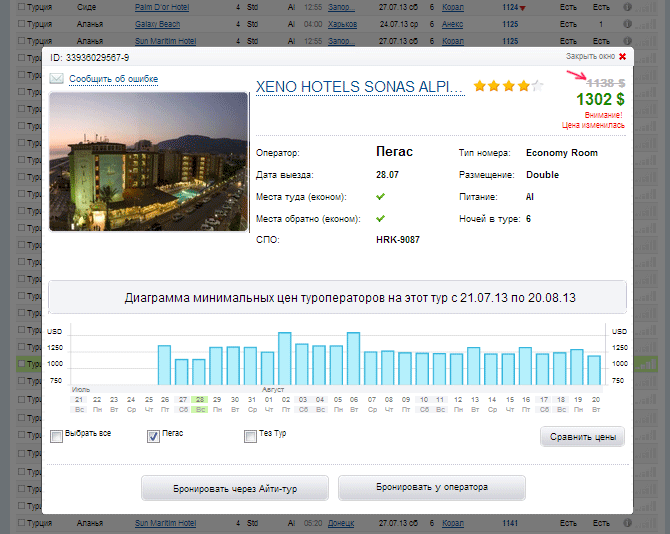Select date 10 Сб on the chart axis
670x534 pixels.
tap(424, 404)
